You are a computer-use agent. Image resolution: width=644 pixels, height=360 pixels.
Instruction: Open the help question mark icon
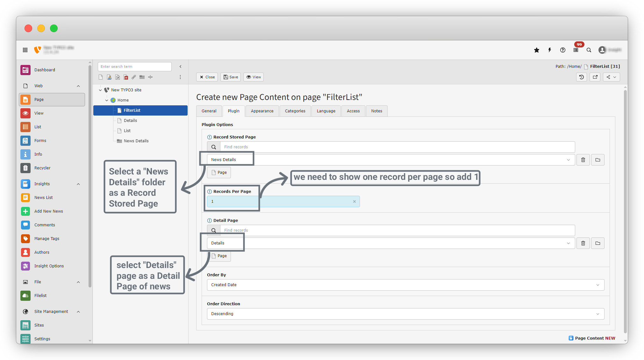pyautogui.click(x=563, y=50)
